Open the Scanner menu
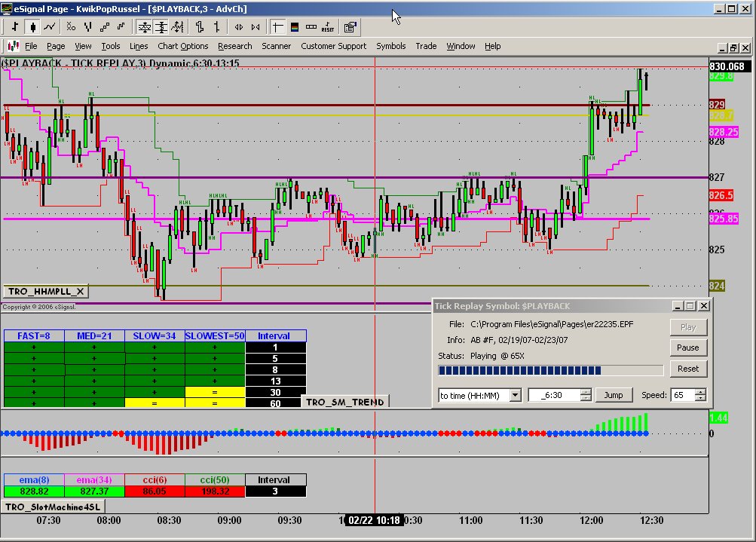 pyautogui.click(x=277, y=46)
